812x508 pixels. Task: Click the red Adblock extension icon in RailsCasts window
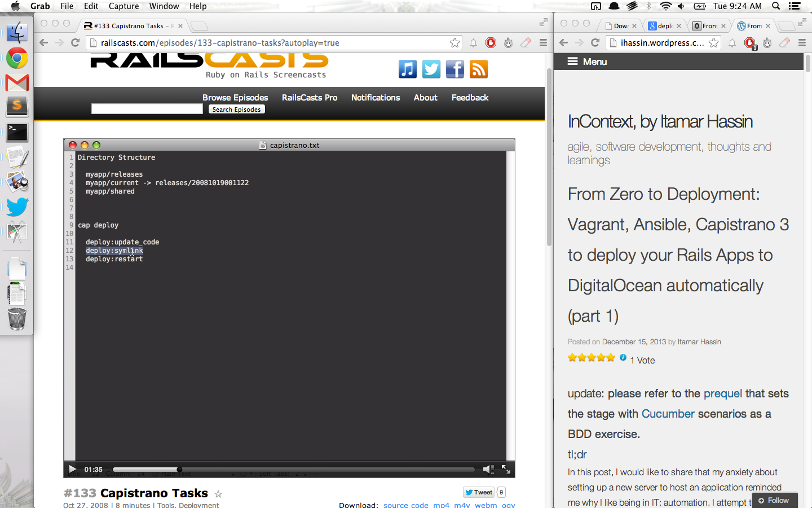pyautogui.click(x=491, y=43)
